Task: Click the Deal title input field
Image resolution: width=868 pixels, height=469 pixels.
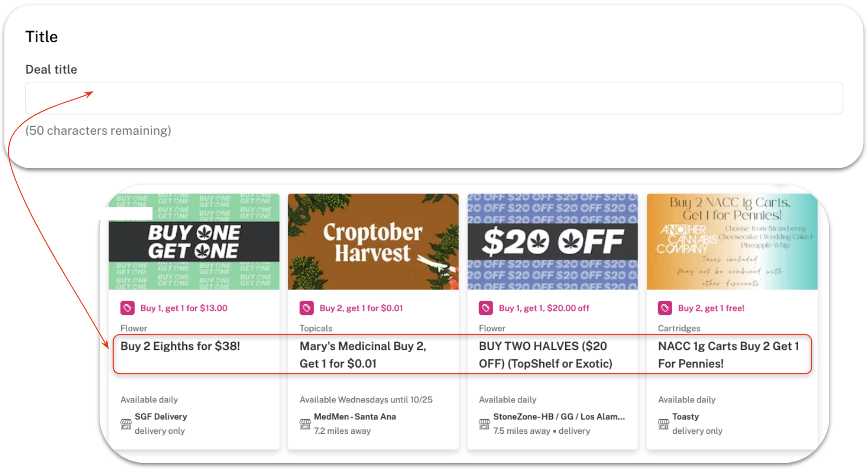Action: click(434, 98)
